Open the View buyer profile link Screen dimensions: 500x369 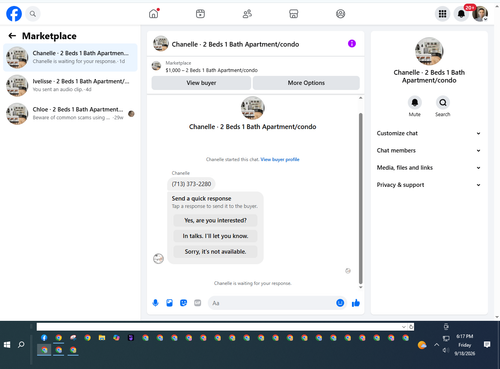coord(280,159)
